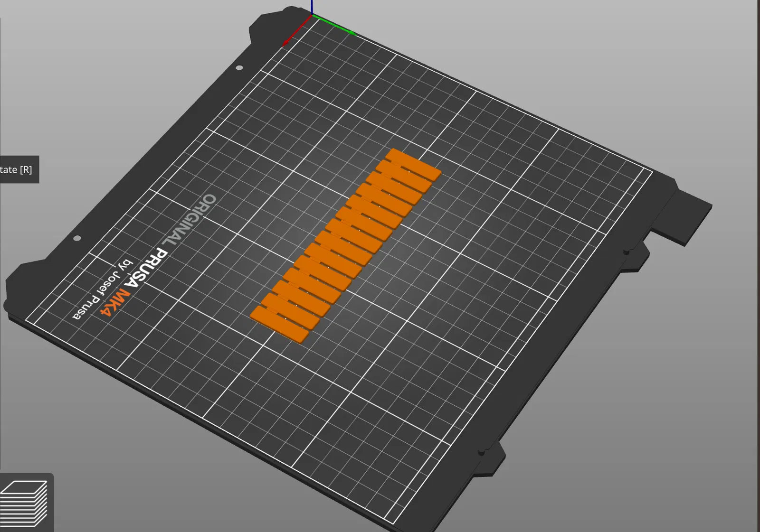Switch to the sliced layers preview view
The image size is (760, 532).
24,503
